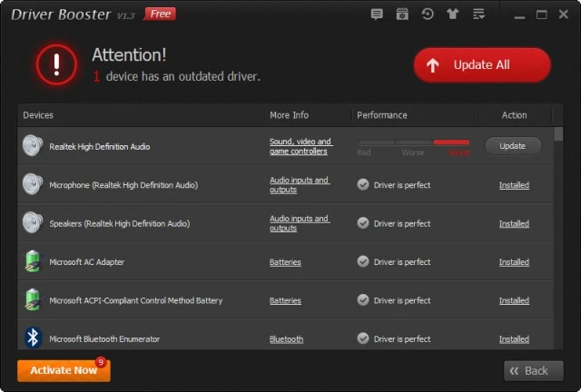Open the feedback chat icon in title bar
The width and height of the screenshot is (581, 392).
pos(377,15)
